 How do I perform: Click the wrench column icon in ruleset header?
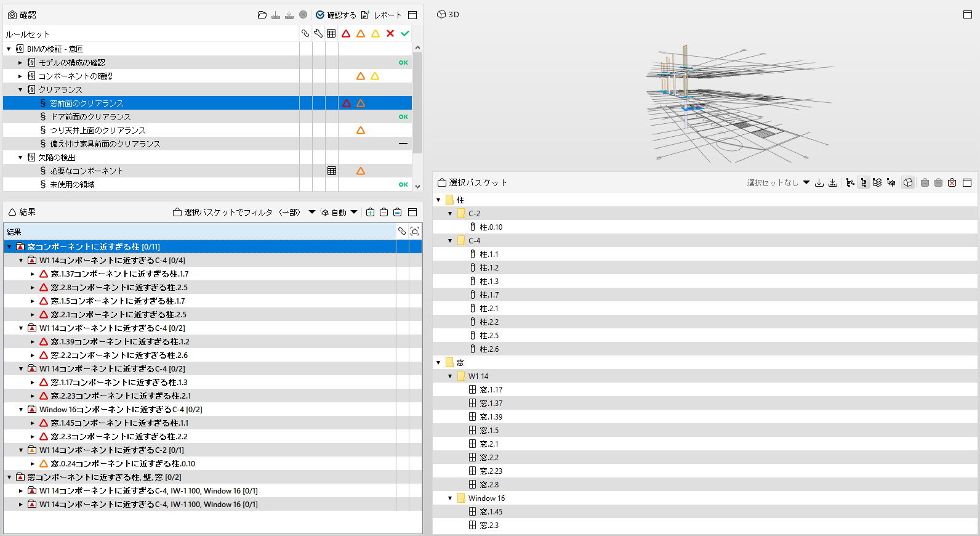(x=318, y=33)
